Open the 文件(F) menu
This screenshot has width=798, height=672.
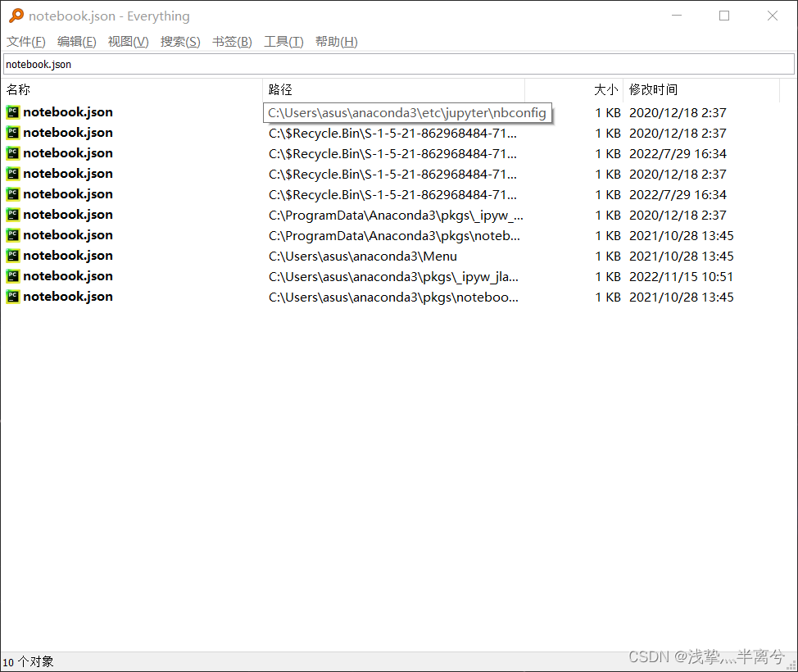[26, 42]
